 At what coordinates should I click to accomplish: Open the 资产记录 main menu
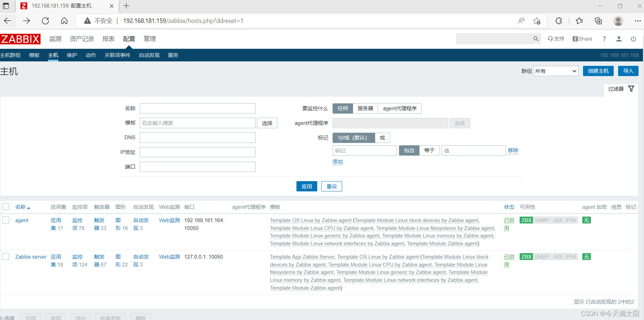pos(82,39)
